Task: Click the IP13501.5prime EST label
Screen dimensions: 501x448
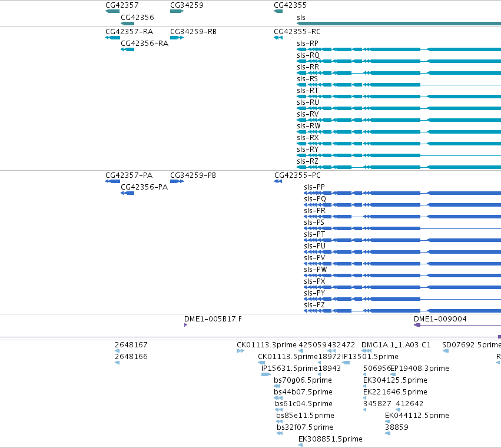Action: [370, 357]
